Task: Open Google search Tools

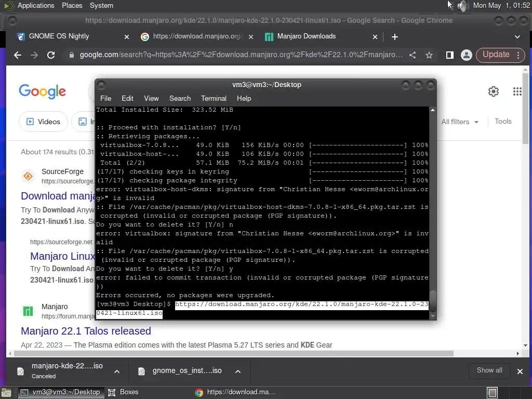Action: [x=503, y=122]
